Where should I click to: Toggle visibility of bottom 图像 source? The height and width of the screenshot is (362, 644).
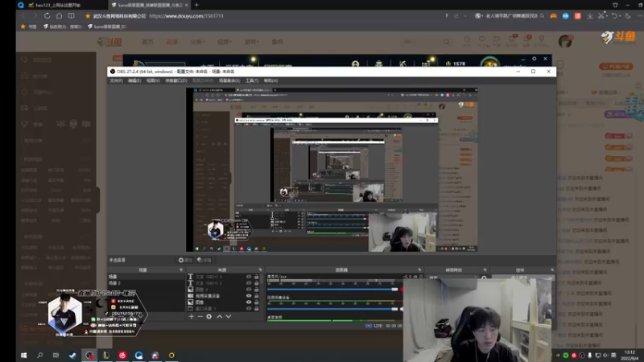249,302
